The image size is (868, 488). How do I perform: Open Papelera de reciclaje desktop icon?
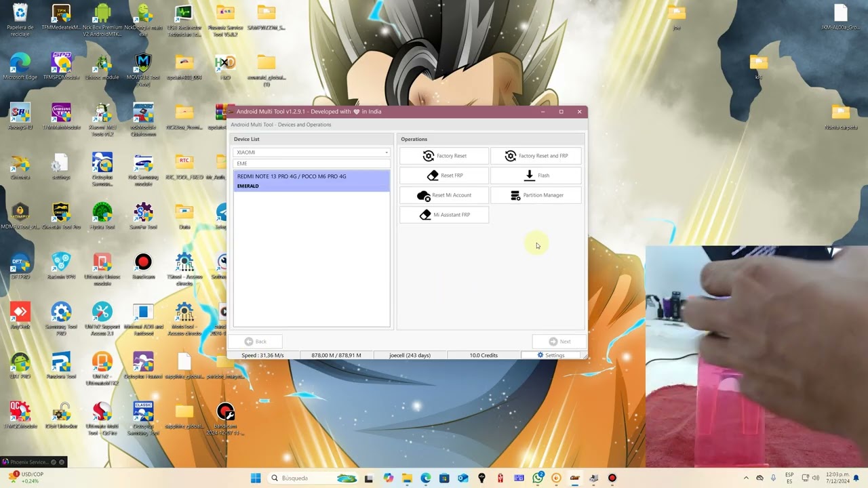point(20,20)
